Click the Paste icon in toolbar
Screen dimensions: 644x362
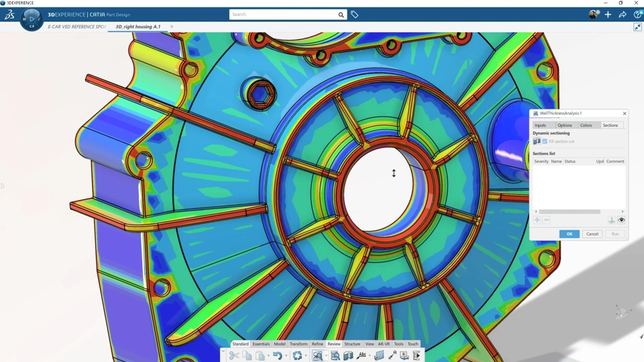pyautogui.click(x=260, y=355)
